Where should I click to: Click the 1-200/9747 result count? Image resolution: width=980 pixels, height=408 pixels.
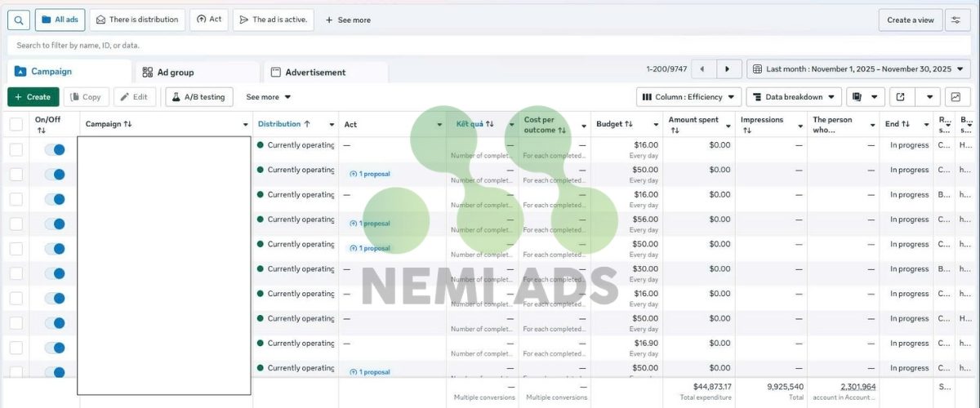[x=666, y=69]
